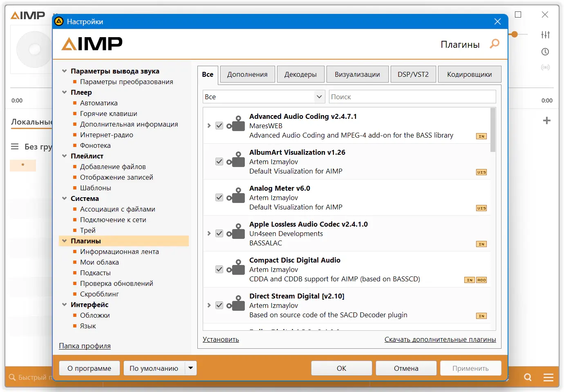The height and width of the screenshot is (392, 564).
Task: Open the Декодеры tab
Action: [x=300, y=74]
